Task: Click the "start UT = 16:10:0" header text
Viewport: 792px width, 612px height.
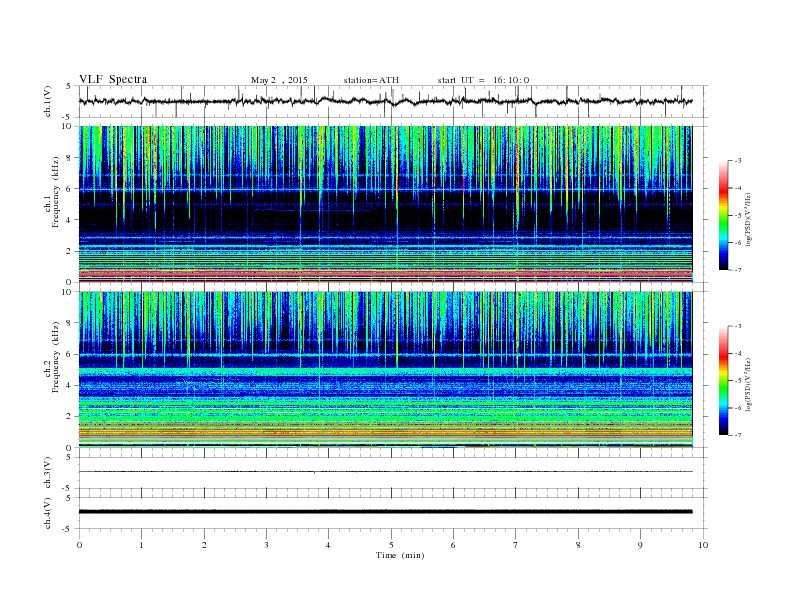Action: click(483, 80)
